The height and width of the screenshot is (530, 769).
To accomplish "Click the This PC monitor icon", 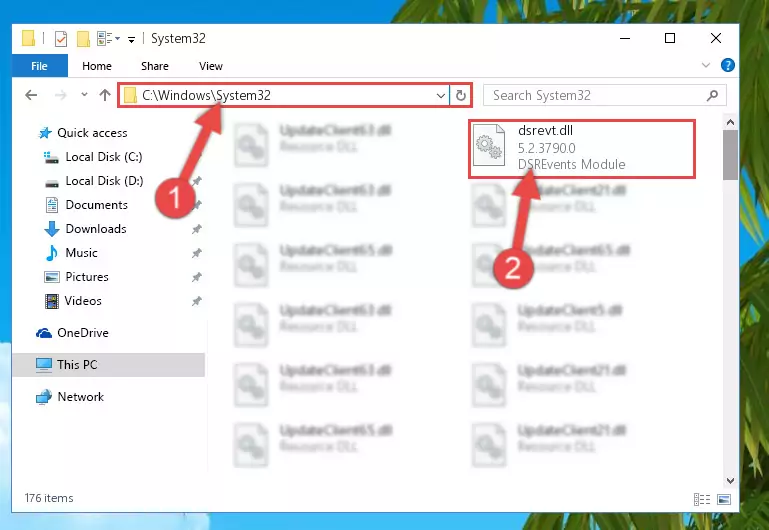I will click(x=44, y=365).
